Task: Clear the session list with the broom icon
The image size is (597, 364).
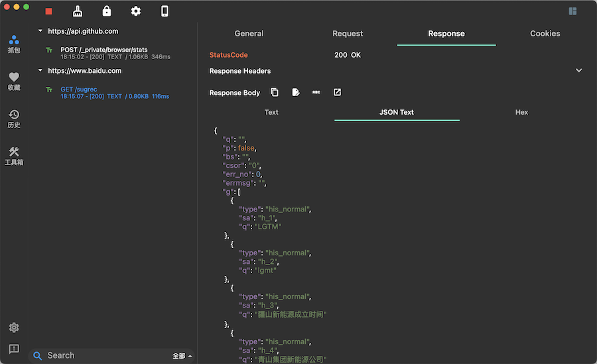Action: [78, 11]
